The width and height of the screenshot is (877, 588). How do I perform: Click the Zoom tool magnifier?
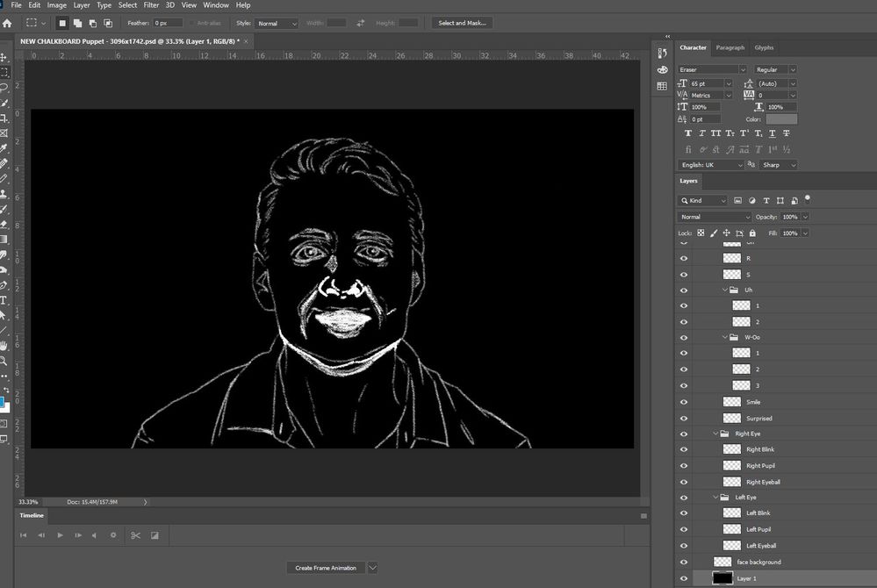click(x=4, y=361)
